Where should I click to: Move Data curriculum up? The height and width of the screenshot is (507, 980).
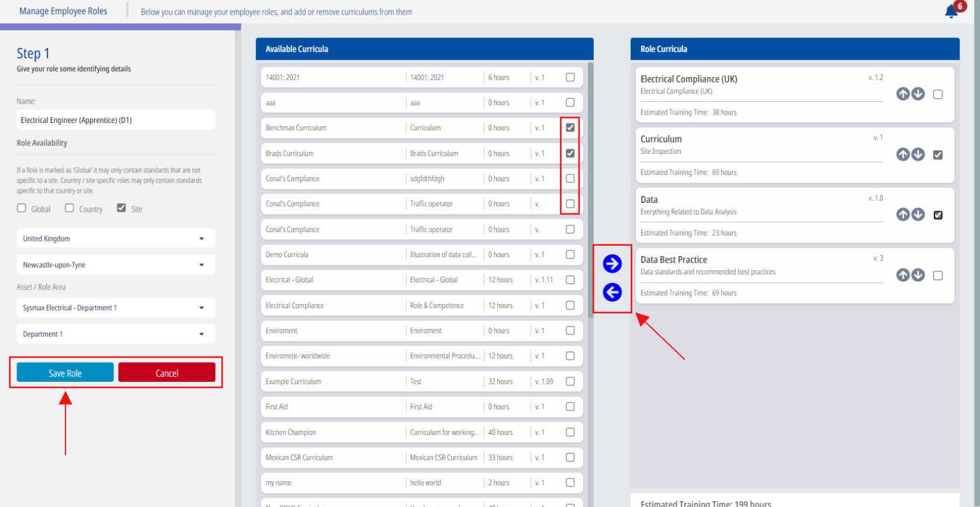tap(903, 215)
